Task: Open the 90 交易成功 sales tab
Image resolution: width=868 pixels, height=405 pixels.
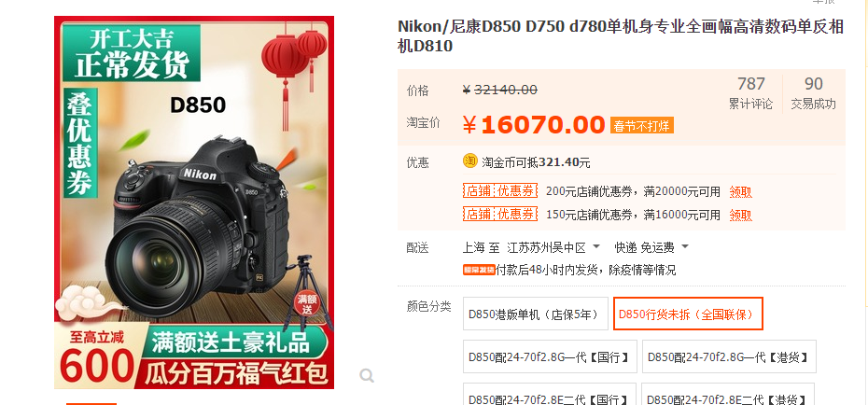Action: [x=813, y=93]
